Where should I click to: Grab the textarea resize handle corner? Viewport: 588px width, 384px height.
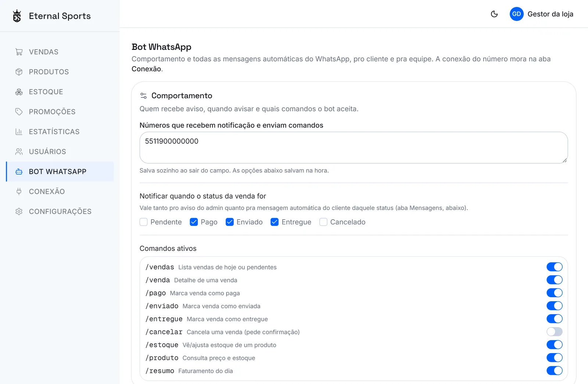click(x=565, y=160)
